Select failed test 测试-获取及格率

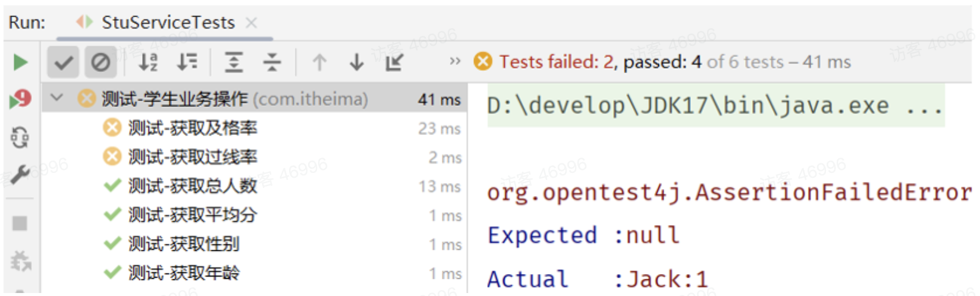[x=193, y=128]
